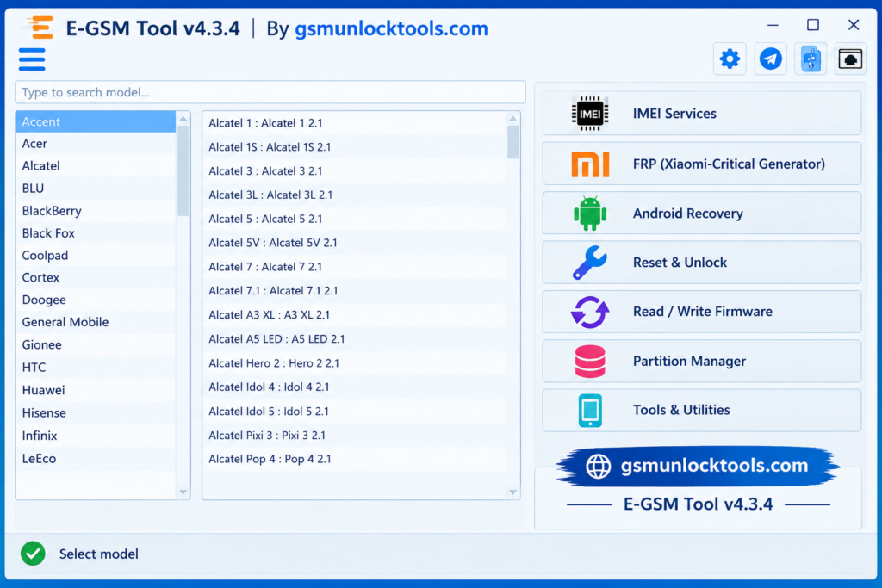This screenshot has height=588, width=882.
Task: Select model Alcatel Hero 2 2.1
Action: point(354,363)
